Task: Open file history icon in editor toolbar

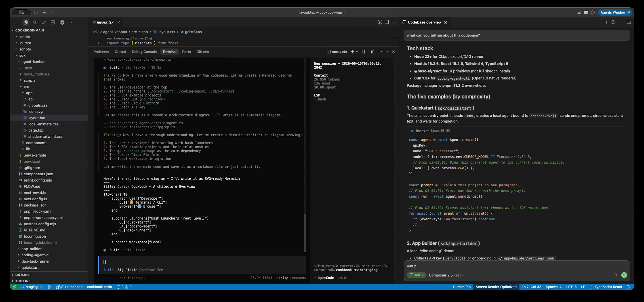Action: pos(380,22)
